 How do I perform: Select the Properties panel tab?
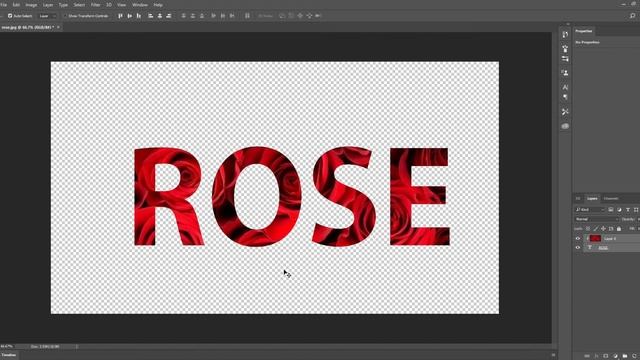coord(584,31)
